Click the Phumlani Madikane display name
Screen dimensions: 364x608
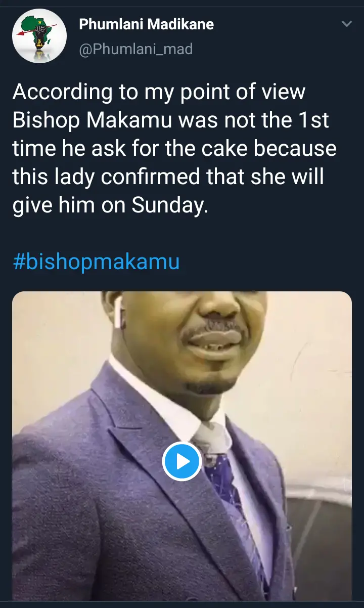click(147, 24)
